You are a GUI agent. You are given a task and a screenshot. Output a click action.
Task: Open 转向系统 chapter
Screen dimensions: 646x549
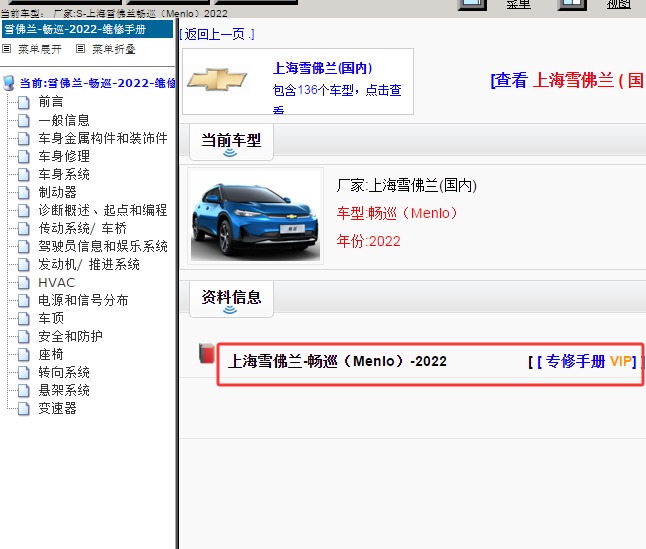(x=64, y=372)
